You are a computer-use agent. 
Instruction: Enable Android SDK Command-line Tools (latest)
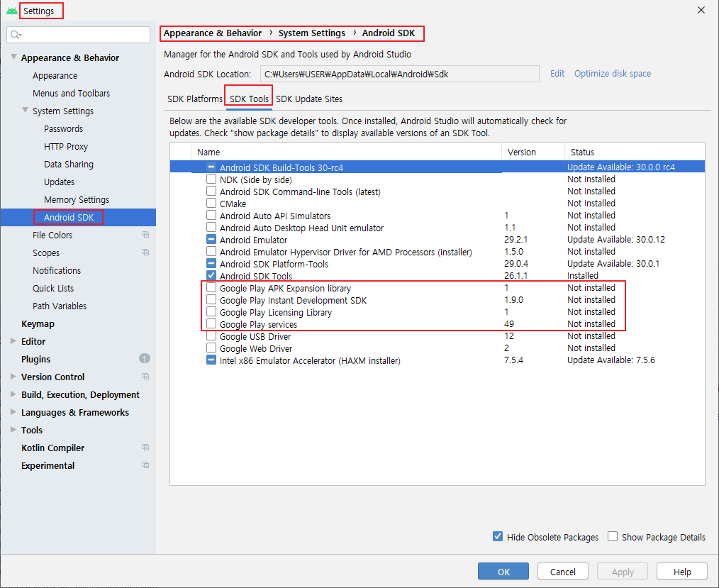211,191
